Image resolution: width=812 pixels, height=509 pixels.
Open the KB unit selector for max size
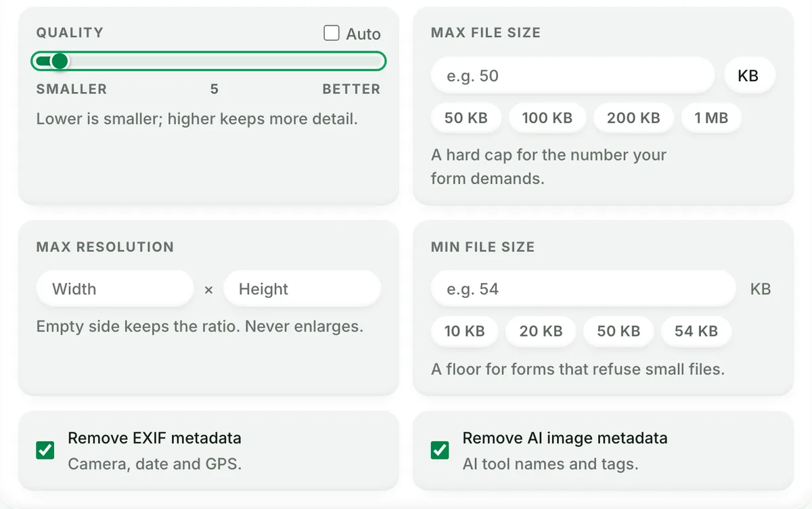click(748, 76)
